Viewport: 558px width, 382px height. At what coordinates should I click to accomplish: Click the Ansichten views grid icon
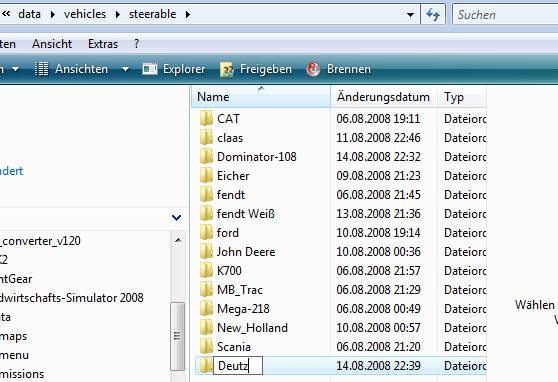(x=41, y=69)
